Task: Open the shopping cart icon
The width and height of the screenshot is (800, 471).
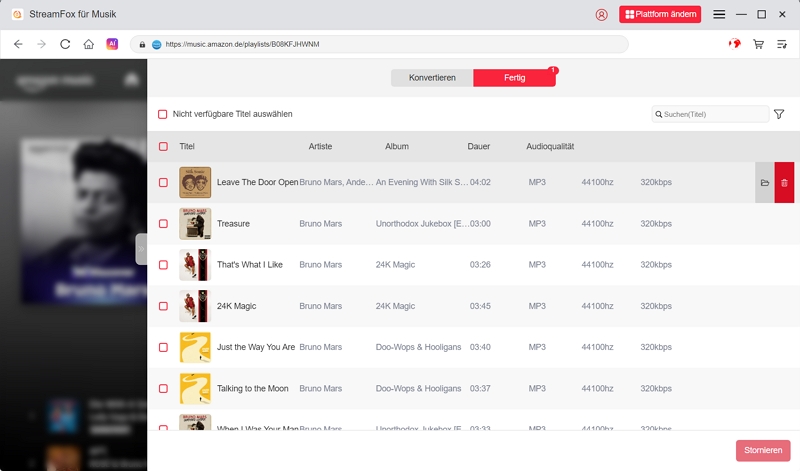Action: [x=758, y=44]
